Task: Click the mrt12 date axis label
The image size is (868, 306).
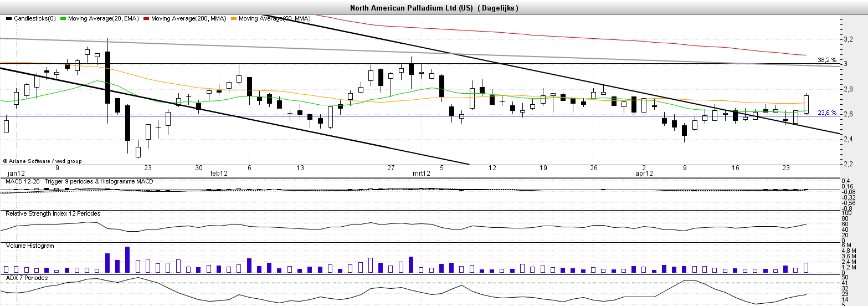Action: (x=422, y=174)
